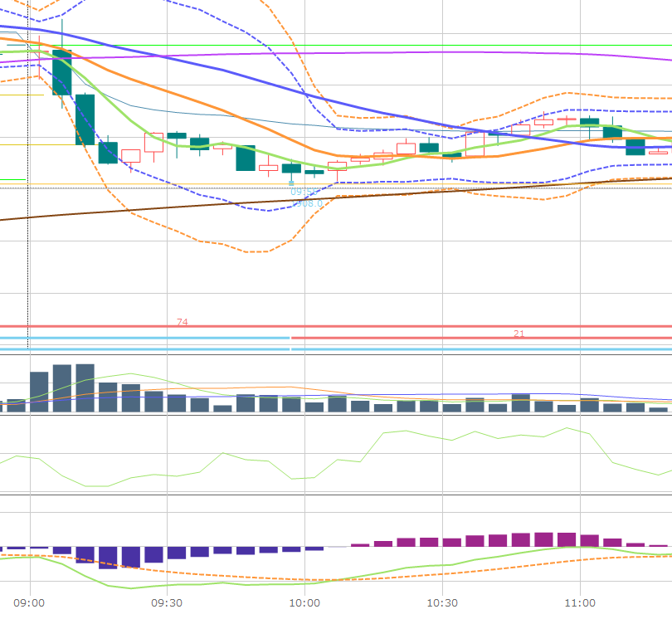Click the red "74" indicator label
The height and width of the screenshot is (619, 672).
(182, 321)
